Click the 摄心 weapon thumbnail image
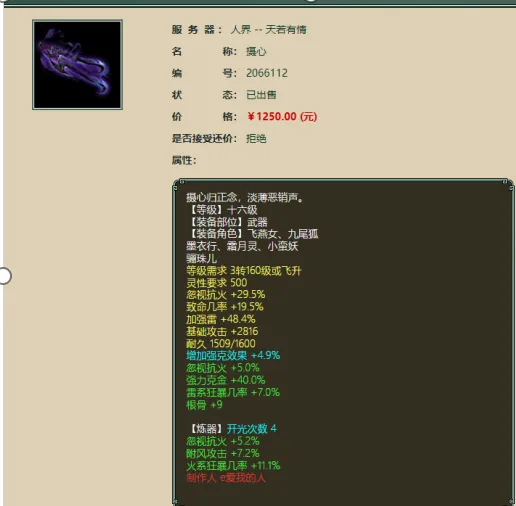The height and width of the screenshot is (506, 516). click(77, 65)
